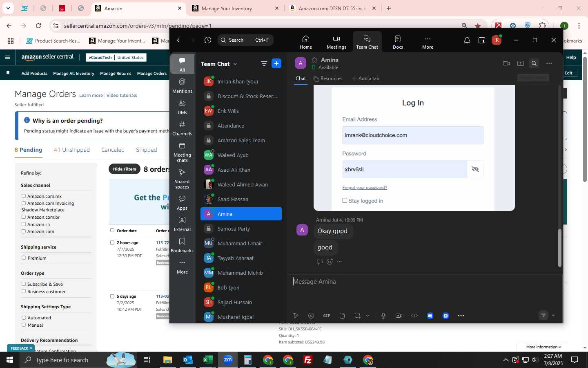Open the More menu in Zoom's top bar
The width and height of the screenshot is (588, 368).
(x=428, y=42)
